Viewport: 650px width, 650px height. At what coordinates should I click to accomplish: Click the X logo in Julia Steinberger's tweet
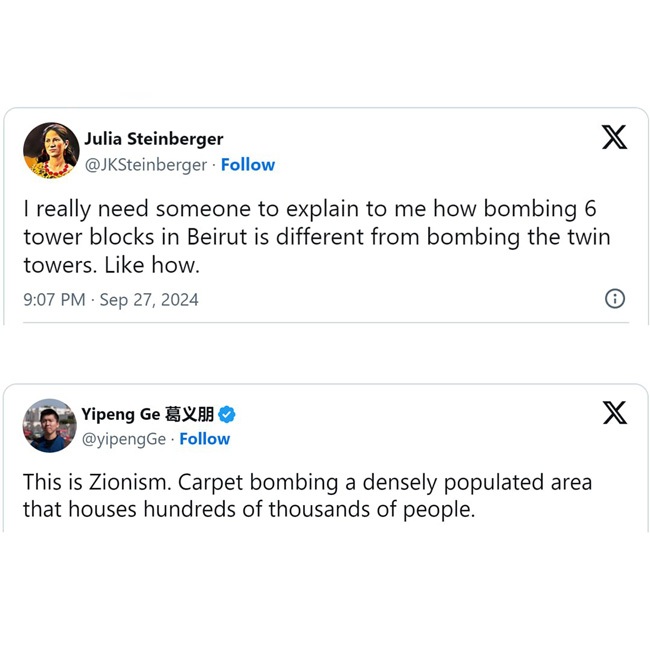614,138
